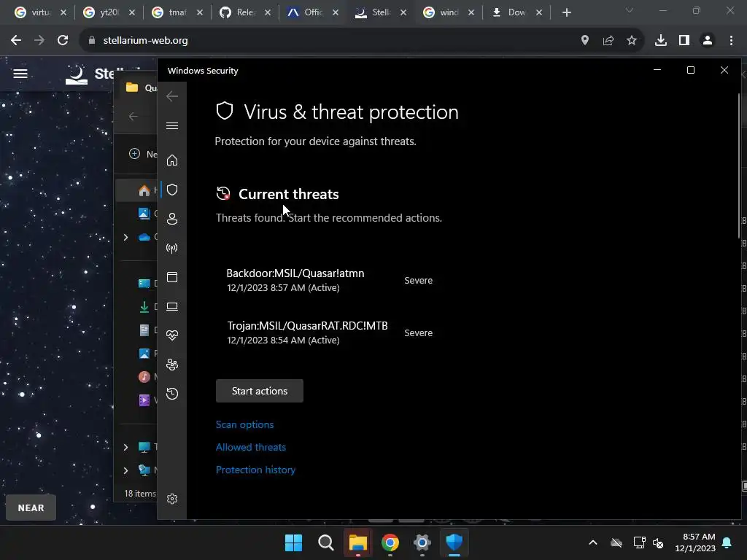Open Device performance & health heart icon
Screen dimensions: 747x560
coord(172,335)
